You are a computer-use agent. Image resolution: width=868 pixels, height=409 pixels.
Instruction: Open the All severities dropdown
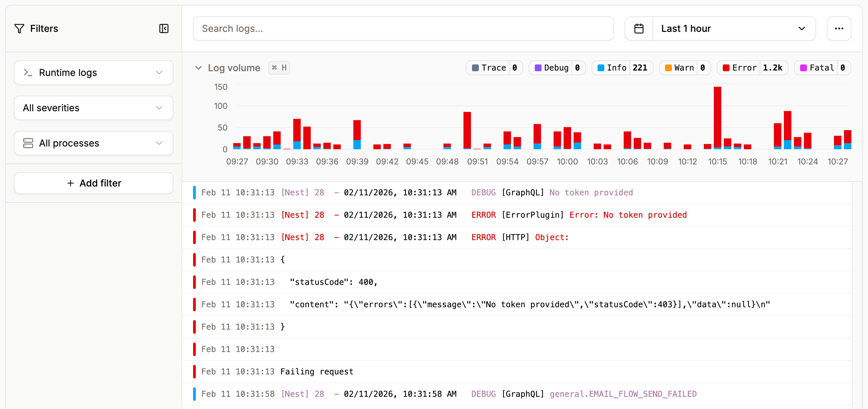tap(93, 108)
